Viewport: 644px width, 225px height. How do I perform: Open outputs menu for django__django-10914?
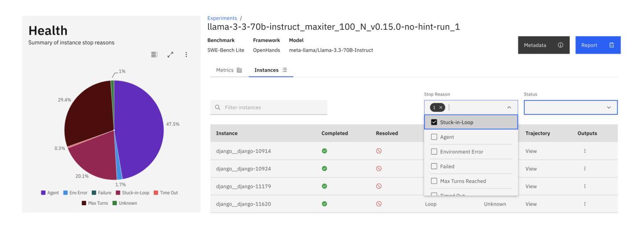585,151
